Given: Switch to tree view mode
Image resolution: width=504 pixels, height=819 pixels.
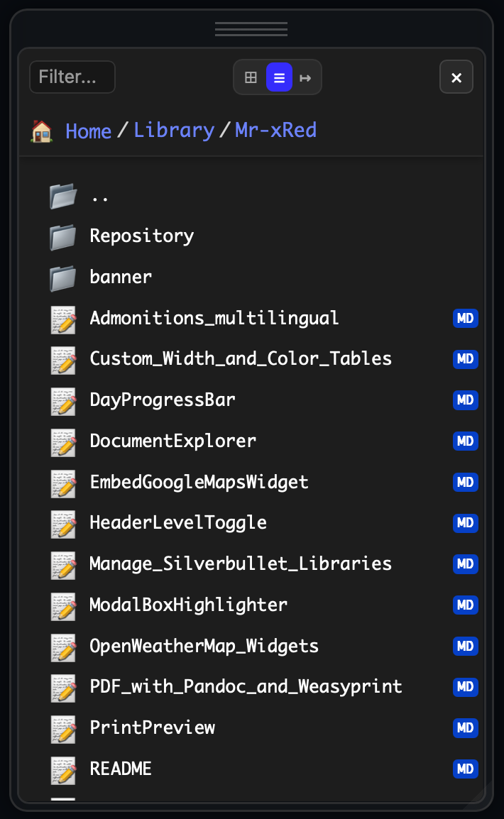Looking at the screenshot, I should coord(305,77).
